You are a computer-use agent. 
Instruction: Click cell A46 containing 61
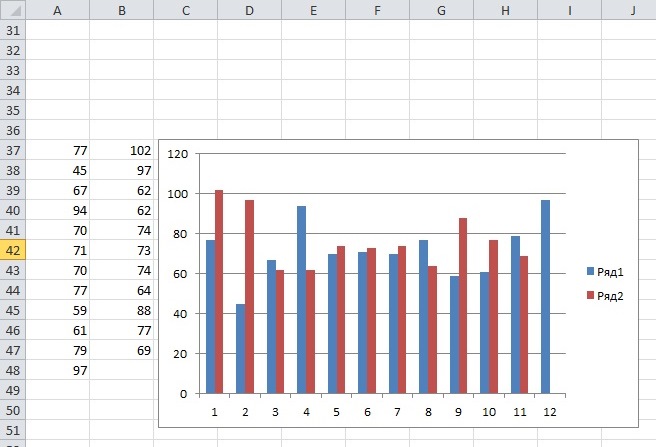click(x=58, y=330)
